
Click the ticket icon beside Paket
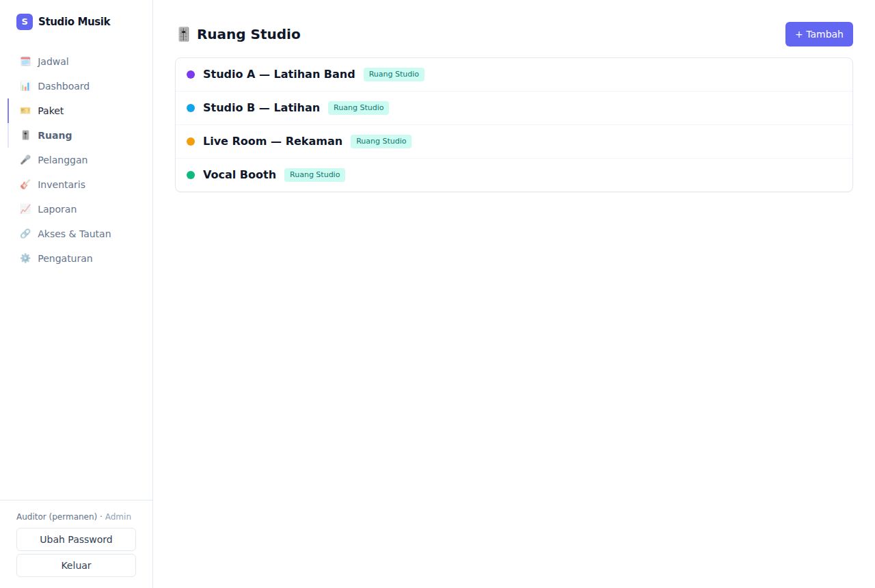pyautogui.click(x=25, y=111)
